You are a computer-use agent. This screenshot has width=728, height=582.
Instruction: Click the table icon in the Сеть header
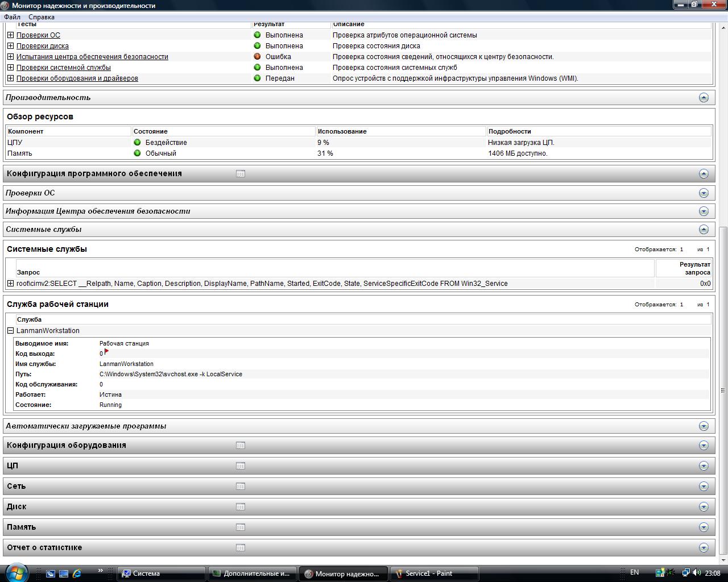pos(241,487)
